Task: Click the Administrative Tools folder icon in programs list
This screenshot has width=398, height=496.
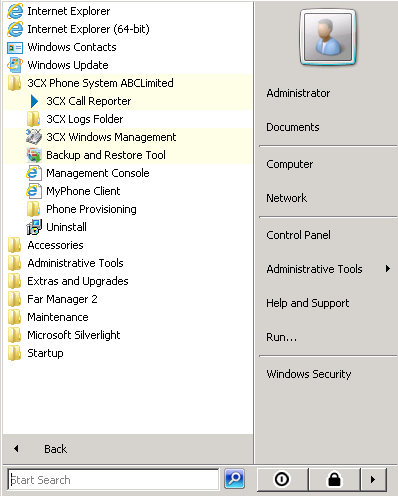Action: 14,263
